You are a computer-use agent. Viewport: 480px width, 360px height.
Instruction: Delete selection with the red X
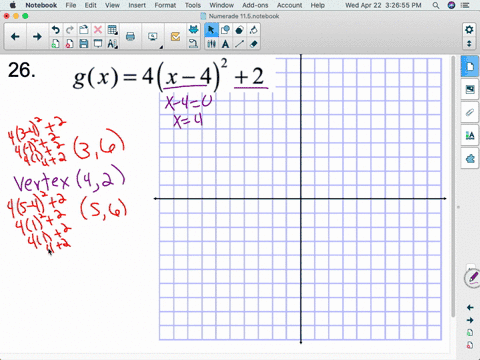(x=98, y=30)
